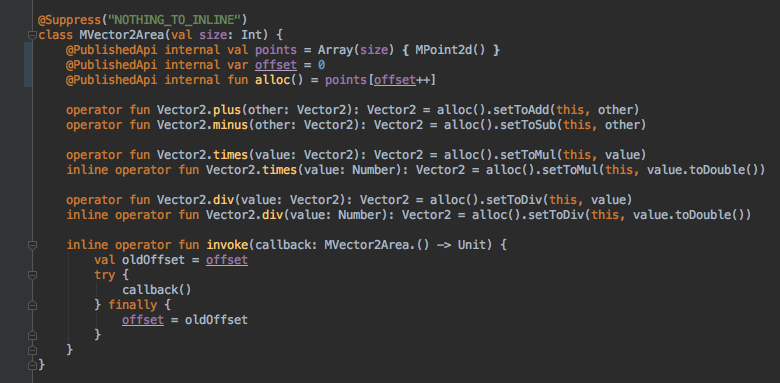Screen dimensions: 780x383
Task: Collapse the finally block fold marker
Action: 32,305
